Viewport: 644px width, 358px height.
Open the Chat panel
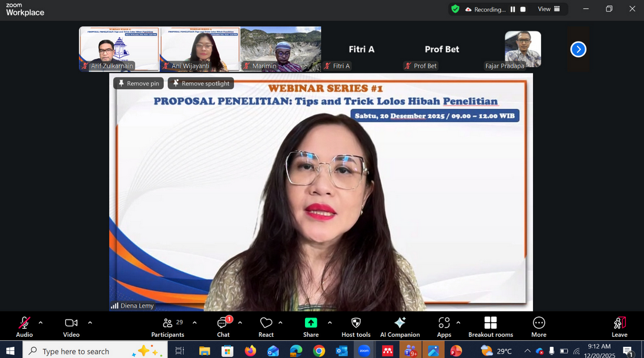coord(223,326)
